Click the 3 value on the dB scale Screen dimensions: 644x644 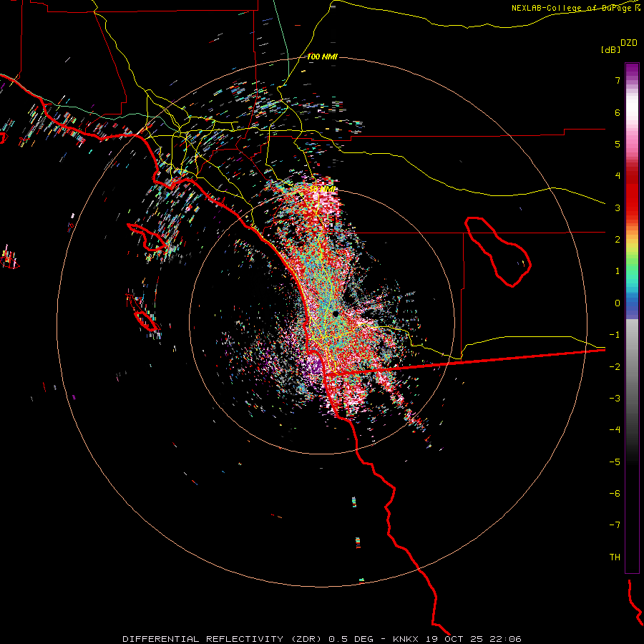617,208
